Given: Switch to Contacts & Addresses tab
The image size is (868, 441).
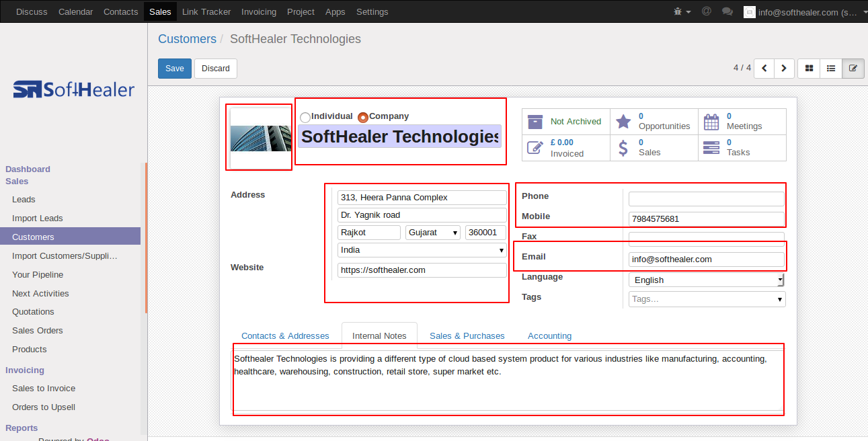Looking at the screenshot, I should tap(285, 335).
